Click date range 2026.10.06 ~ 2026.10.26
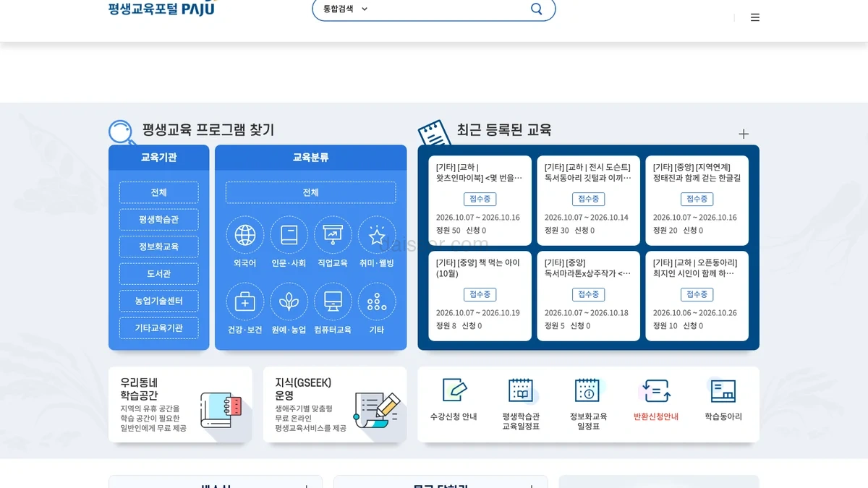The image size is (868, 488). 695,313
